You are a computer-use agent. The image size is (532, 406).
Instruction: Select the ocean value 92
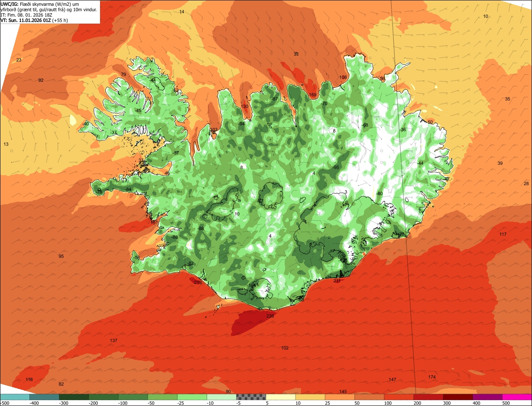[x=41, y=80]
